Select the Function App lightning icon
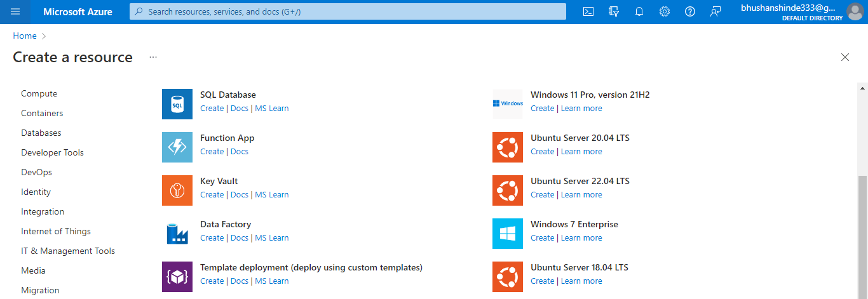The width and height of the screenshot is (868, 299). (x=177, y=147)
